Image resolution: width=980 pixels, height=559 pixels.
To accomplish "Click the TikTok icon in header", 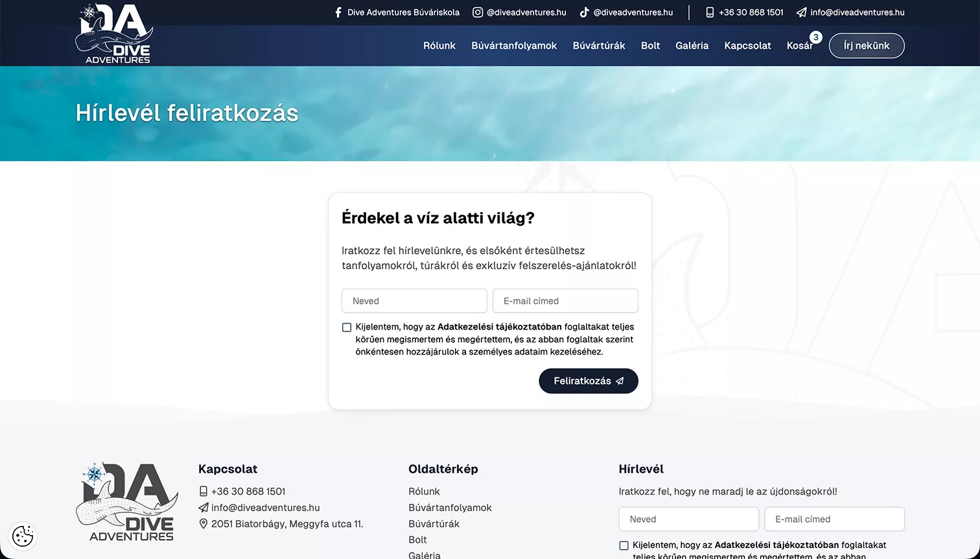I will click(584, 12).
